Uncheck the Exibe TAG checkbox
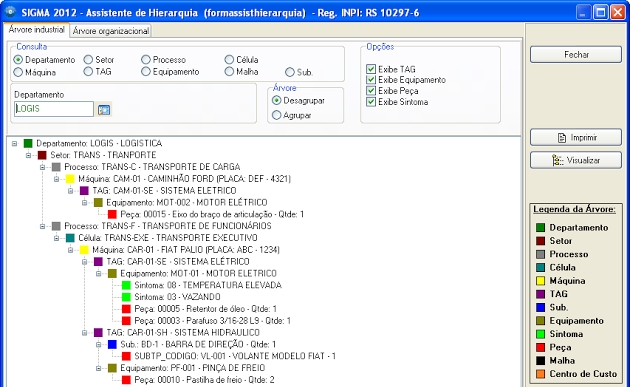The width and height of the screenshot is (630, 387). tap(371, 69)
